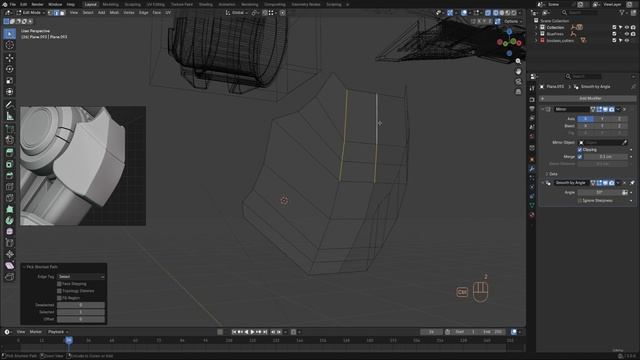Select the Measure tool

click(10, 116)
